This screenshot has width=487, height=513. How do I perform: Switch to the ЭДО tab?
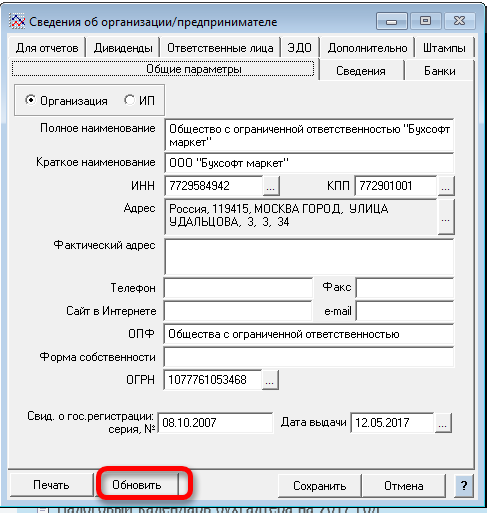299,48
